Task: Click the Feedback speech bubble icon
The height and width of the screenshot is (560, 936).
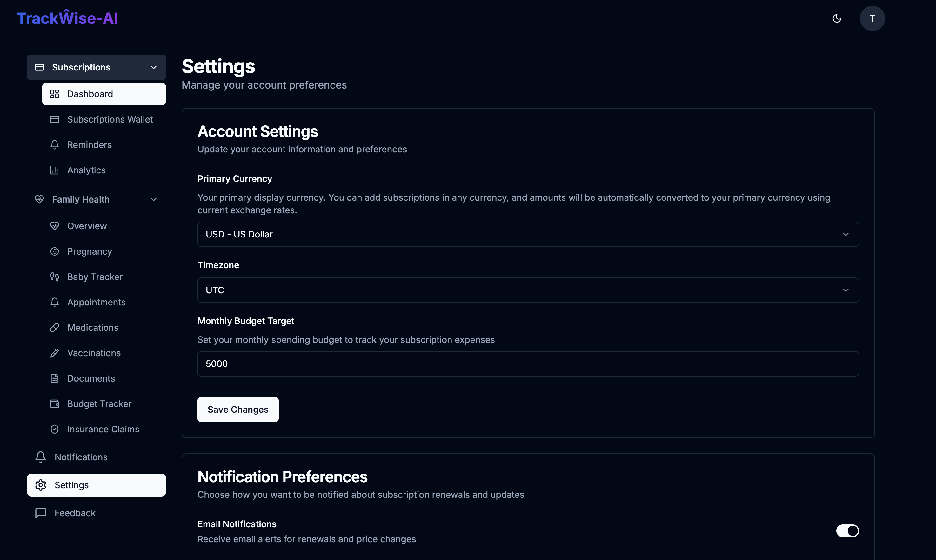Action: 40,513
